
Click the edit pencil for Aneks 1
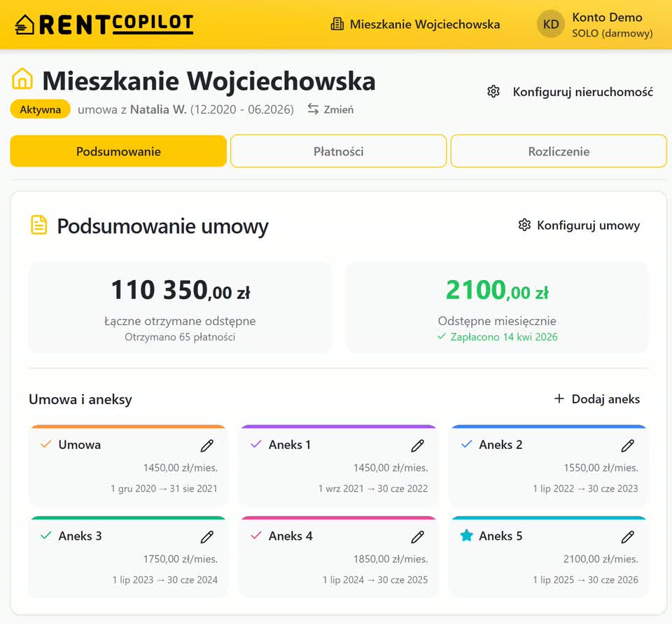(x=417, y=445)
